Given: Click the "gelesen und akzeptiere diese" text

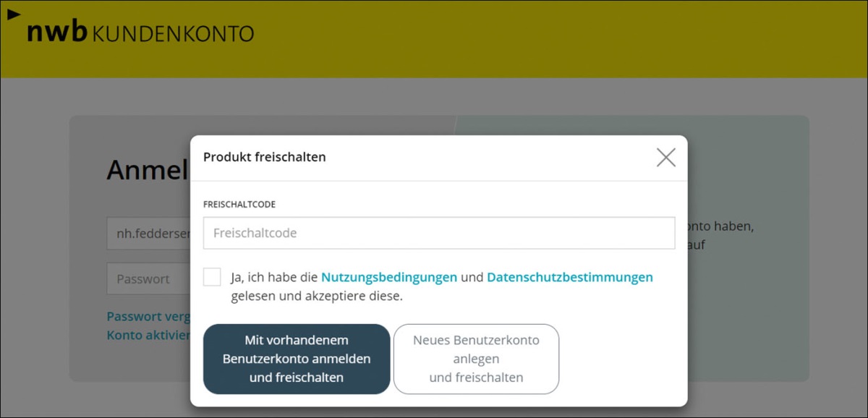Looking at the screenshot, I should pyautogui.click(x=317, y=296).
